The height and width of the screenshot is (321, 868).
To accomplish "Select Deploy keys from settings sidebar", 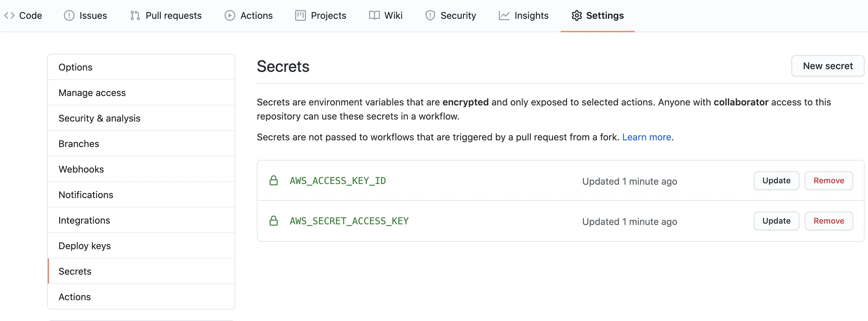I will (85, 246).
